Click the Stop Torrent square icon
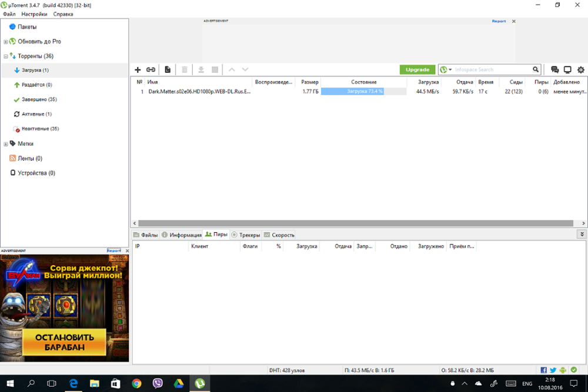This screenshot has width=588, height=392. tap(215, 70)
